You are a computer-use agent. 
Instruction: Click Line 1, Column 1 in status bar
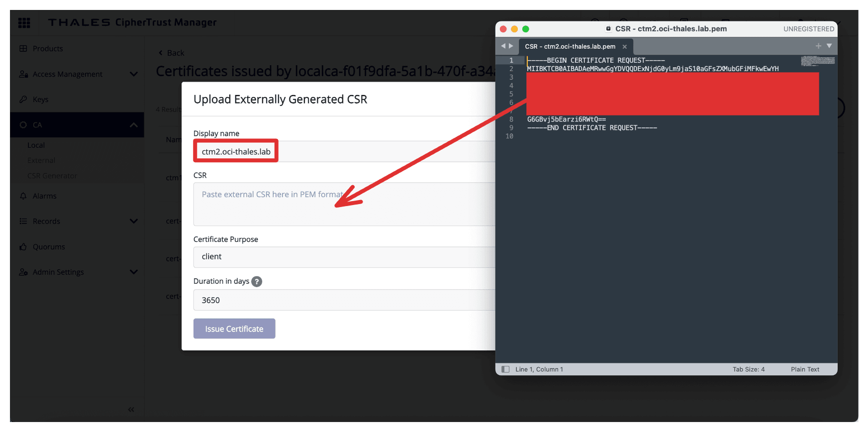(539, 369)
